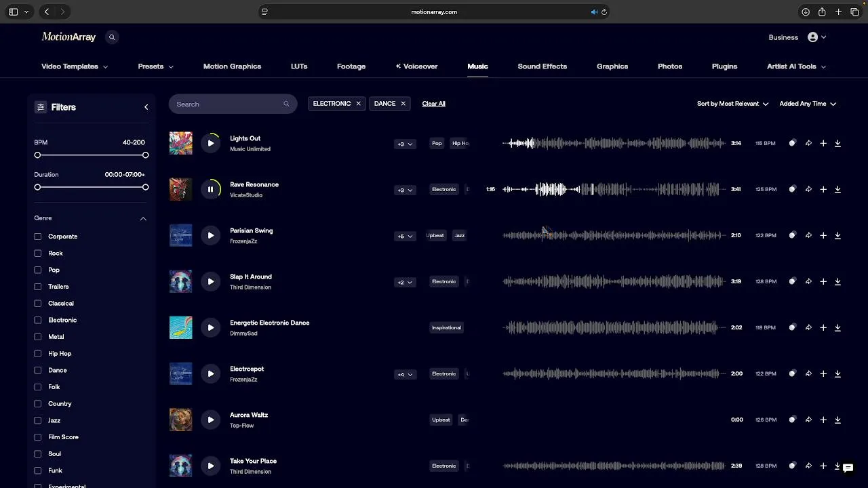Download the Electrospot track
The width and height of the screenshot is (868, 488).
[x=837, y=373]
